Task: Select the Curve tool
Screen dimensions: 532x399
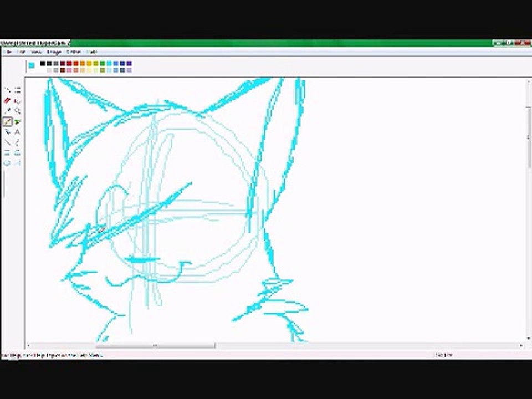Action: coord(17,142)
